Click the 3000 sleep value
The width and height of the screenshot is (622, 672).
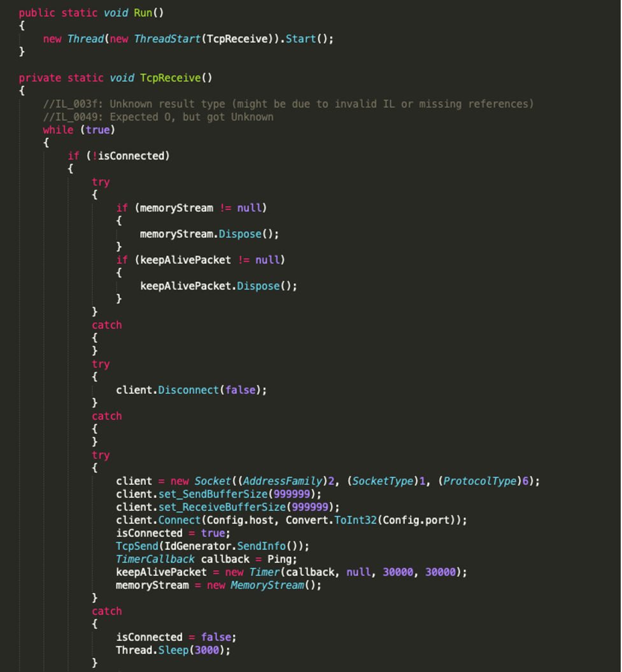(207, 650)
